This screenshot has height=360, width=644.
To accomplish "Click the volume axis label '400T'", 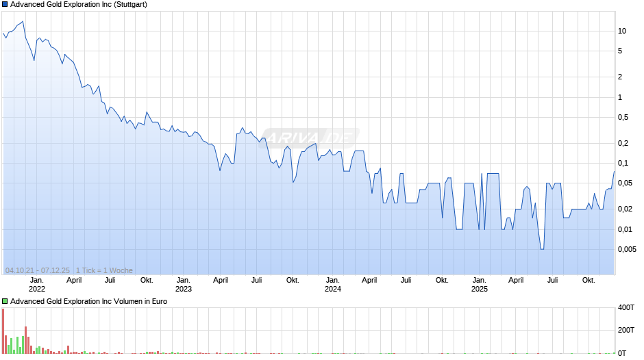I will [x=626, y=307].
